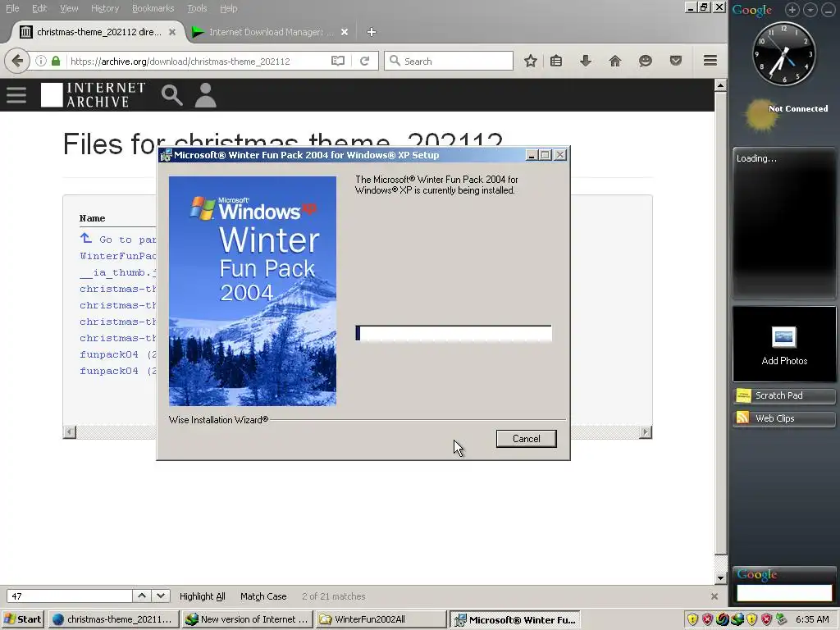This screenshot has width=840, height=630.
Task: Click the Internet Archive user account icon
Action: [x=205, y=95]
